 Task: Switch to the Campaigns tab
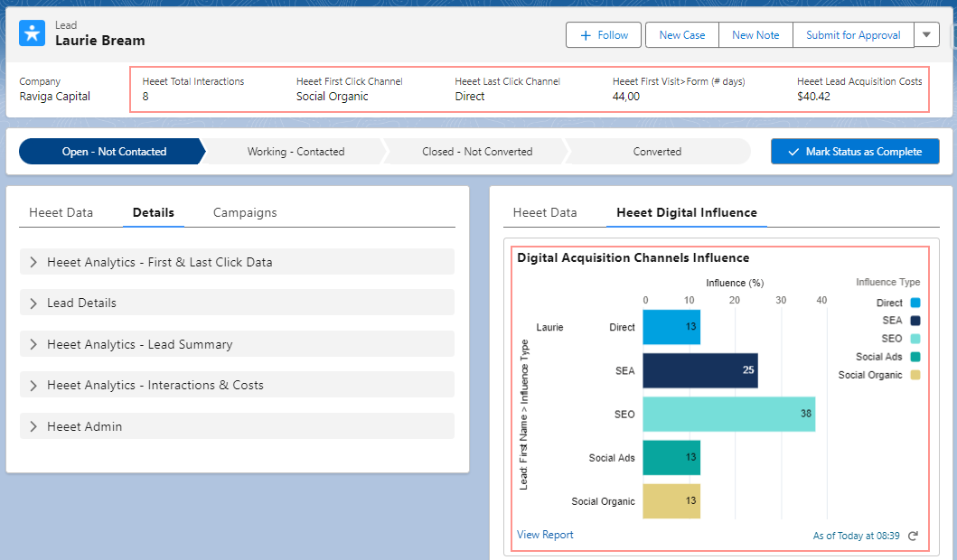[245, 213]
